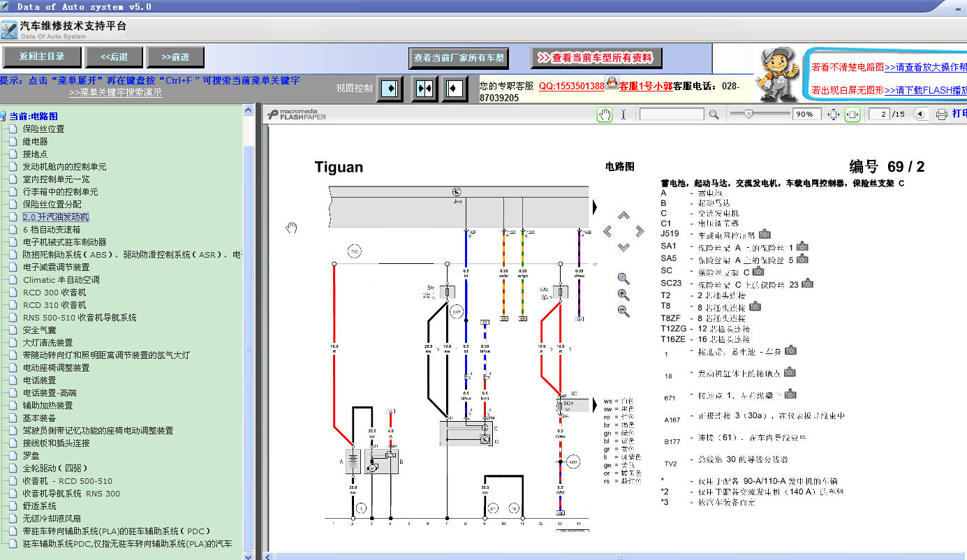Click the zoom slider handle
Viewport: 967px width, 560px height.
[748, 115]
